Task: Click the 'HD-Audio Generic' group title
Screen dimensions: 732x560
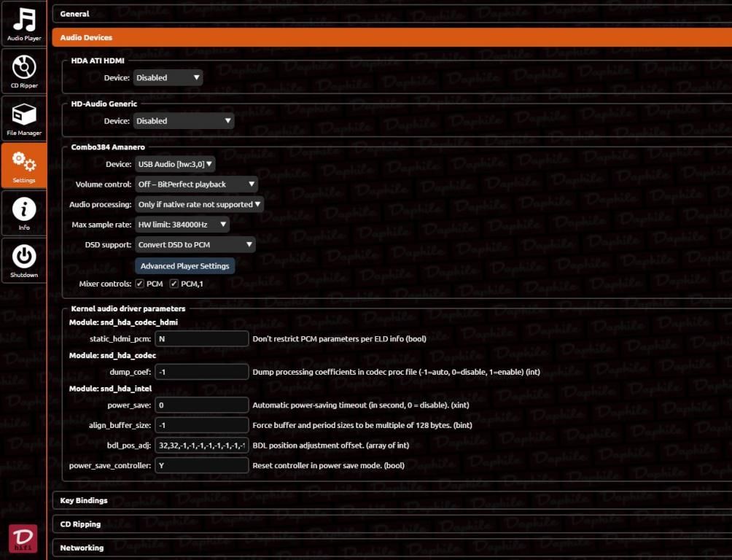Action: (x=104, y=104)
